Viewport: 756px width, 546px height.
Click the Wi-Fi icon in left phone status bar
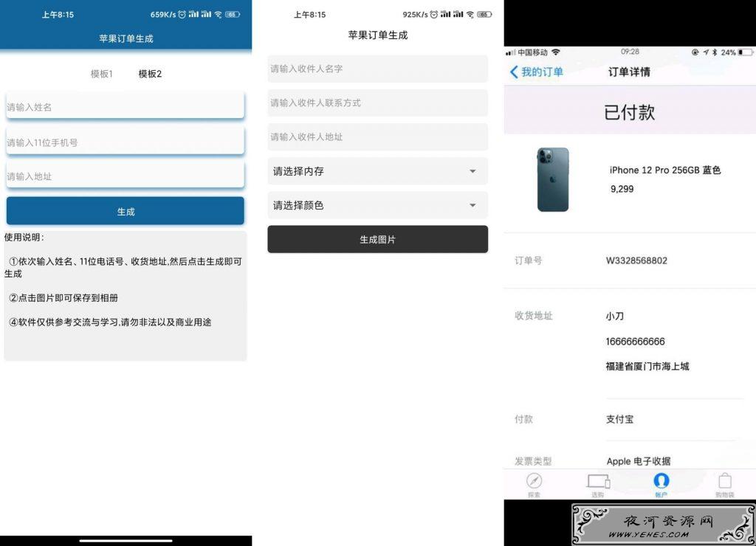219,15
